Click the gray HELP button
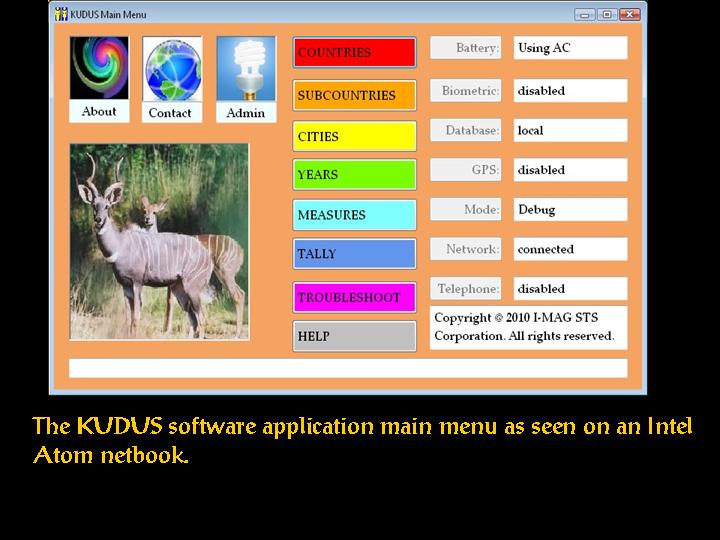Screen dimensions: 720x540 coord(354,336)
